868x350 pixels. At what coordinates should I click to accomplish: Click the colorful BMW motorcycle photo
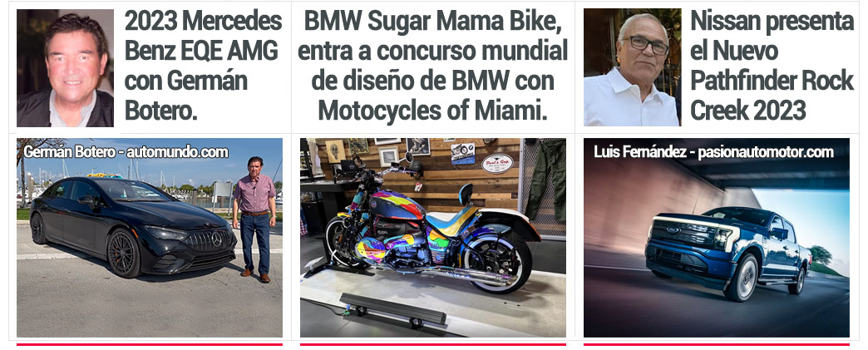[433, 238]
